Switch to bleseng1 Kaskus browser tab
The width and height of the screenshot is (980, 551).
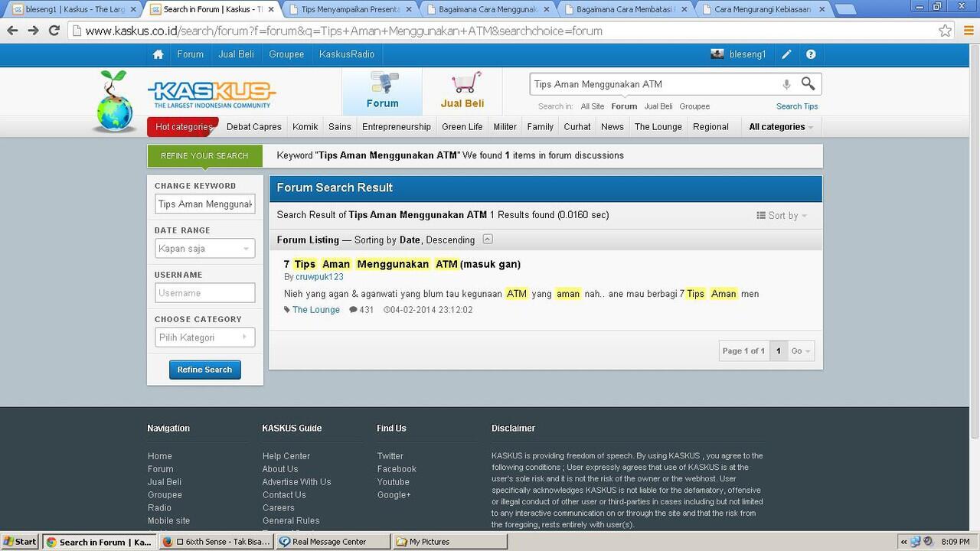point(74,9)
